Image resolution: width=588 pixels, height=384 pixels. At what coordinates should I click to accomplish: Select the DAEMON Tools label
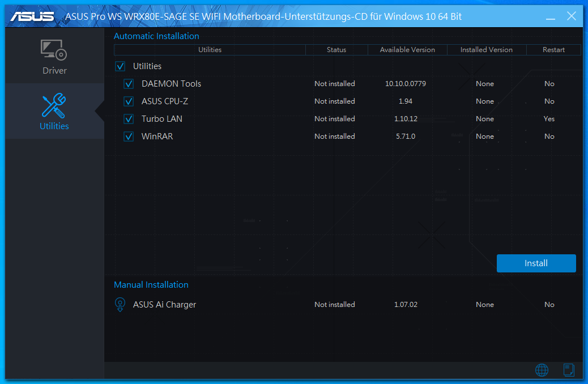172,84
